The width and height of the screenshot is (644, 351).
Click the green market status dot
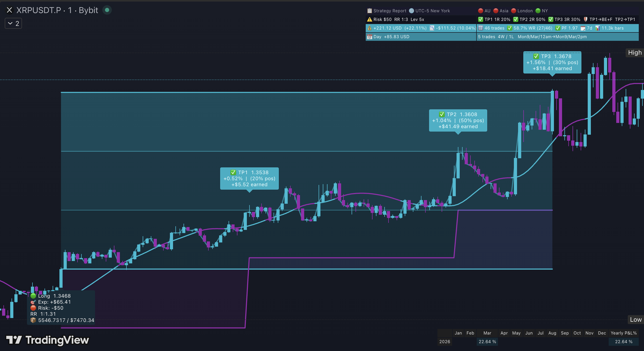click(107, 10)
